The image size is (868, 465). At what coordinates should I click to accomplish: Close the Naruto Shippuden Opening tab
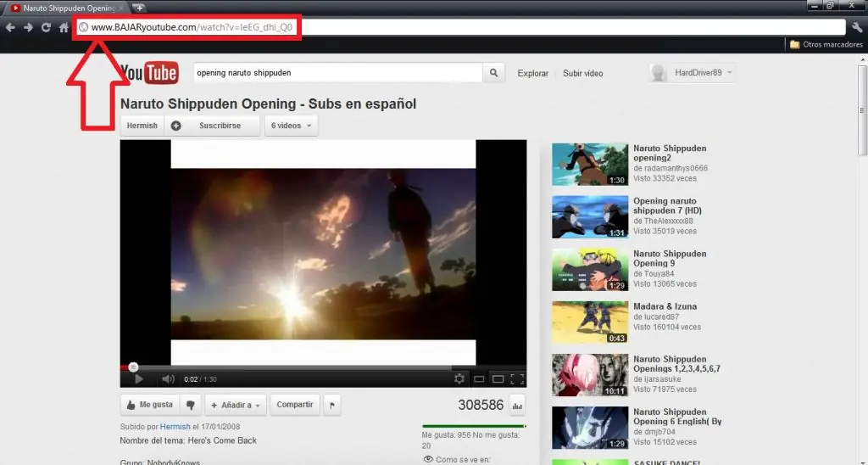coord(121,8)
